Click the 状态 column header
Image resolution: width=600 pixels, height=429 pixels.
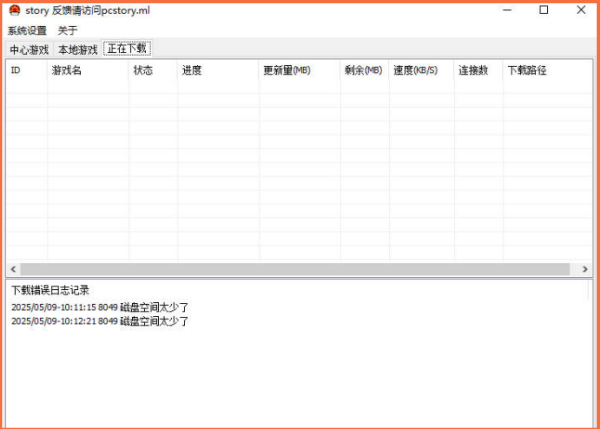coord(153,71)
